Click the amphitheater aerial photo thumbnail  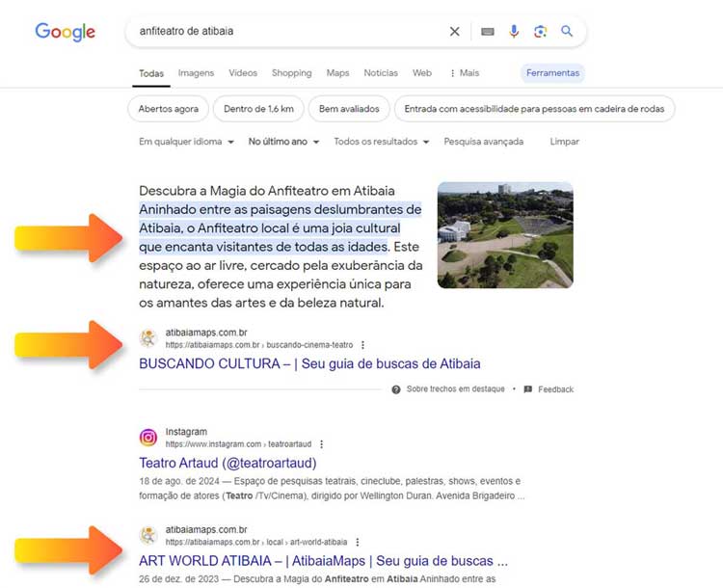(505, 235)
